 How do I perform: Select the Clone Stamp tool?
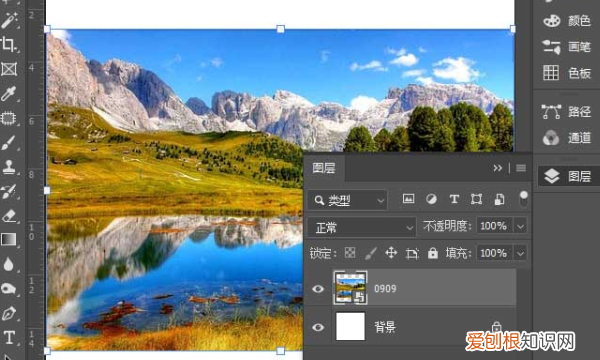(9, 167)
